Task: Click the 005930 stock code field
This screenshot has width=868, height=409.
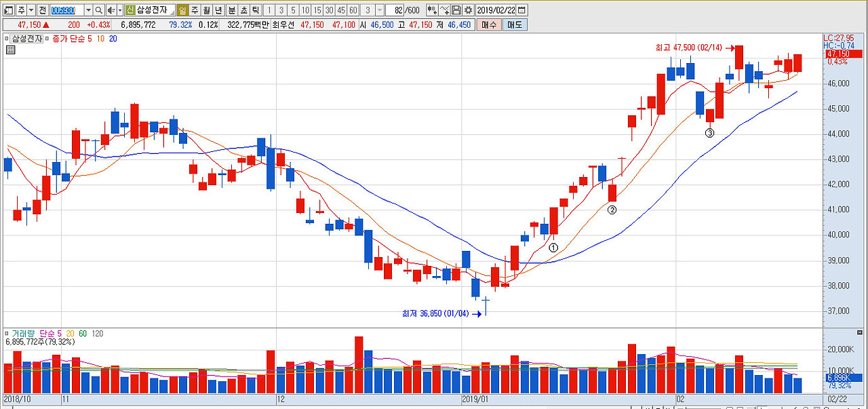Action: [67, 10]
